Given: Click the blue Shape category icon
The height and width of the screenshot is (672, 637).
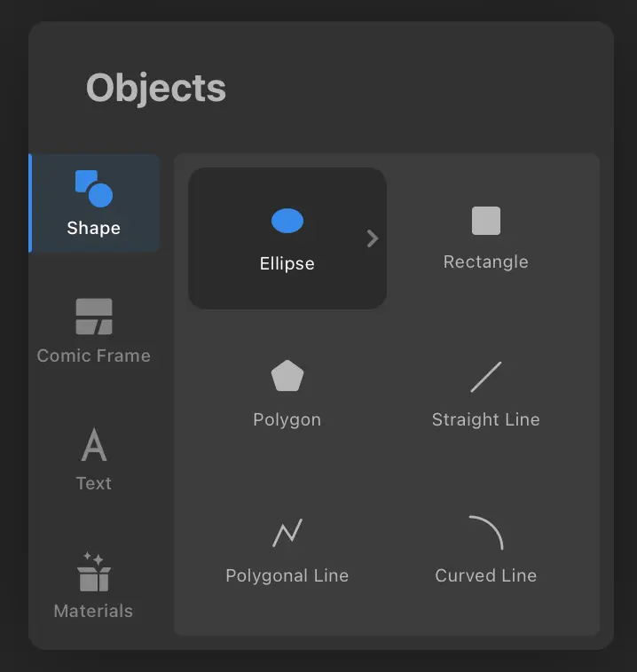Looking at the screenshot, I should [x=94, y=189].
